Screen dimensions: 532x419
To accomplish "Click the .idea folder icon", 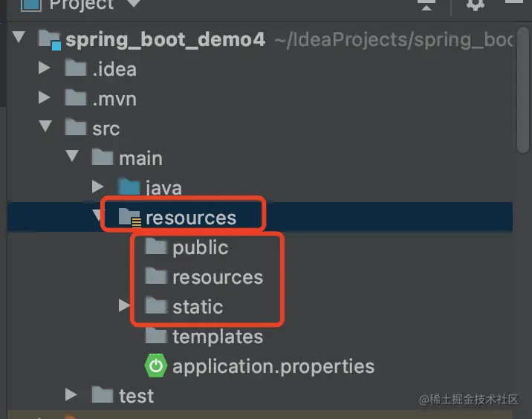I will (76, 68).
